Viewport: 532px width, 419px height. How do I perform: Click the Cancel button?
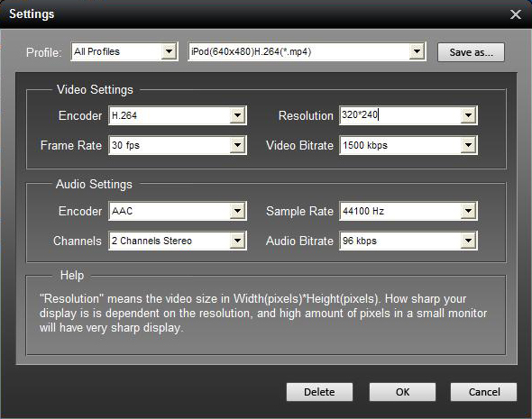[484, 392]
